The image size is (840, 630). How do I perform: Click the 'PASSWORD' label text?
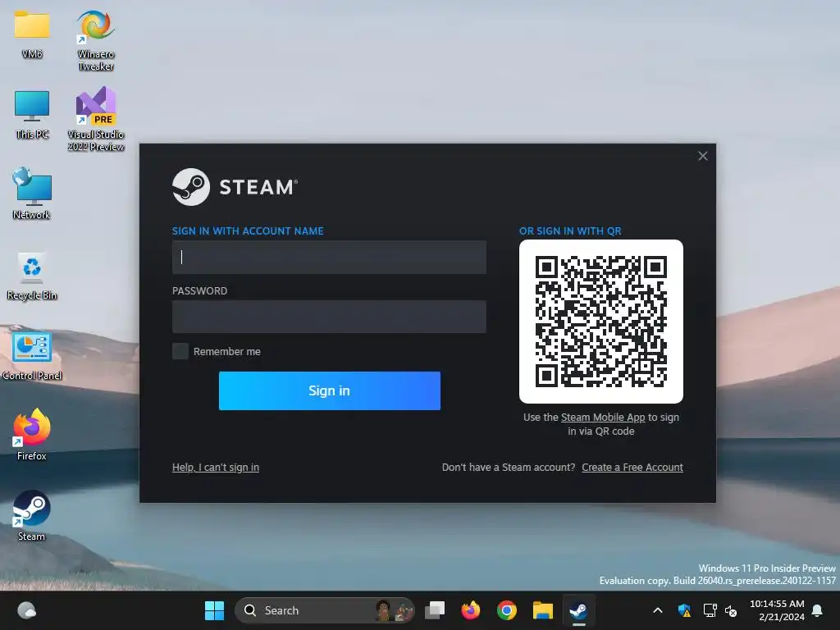click(x=200, y=291)
